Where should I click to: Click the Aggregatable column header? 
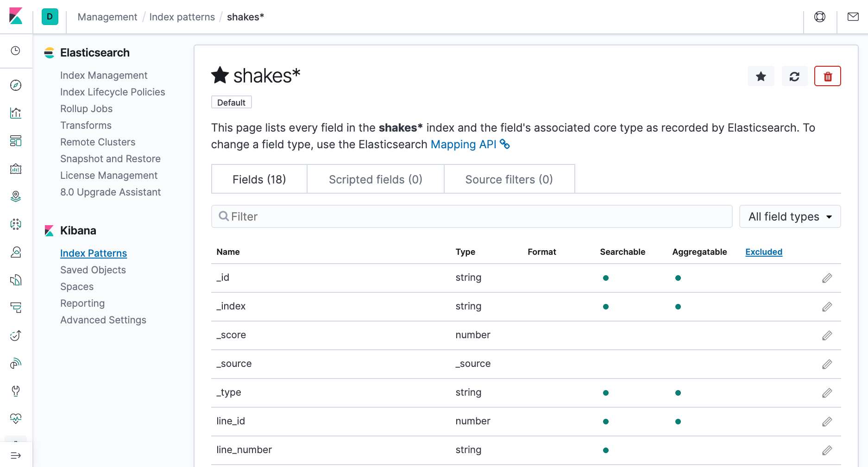pyautogui.click(x=699, y=252)
